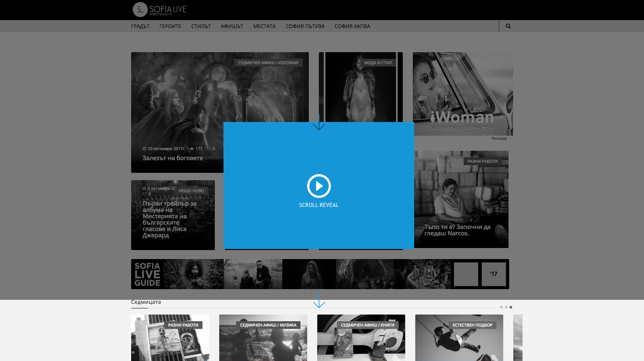
Task: Select the second carousel pagination dot
Action: point(506,307)
